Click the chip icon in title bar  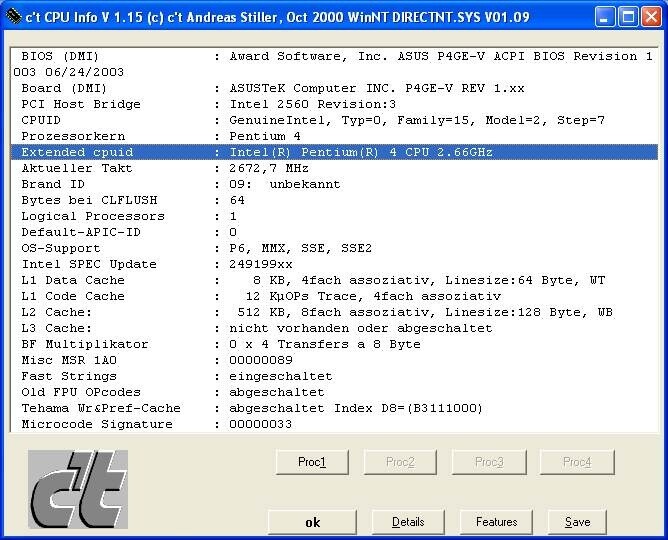[x=14, y=17]
